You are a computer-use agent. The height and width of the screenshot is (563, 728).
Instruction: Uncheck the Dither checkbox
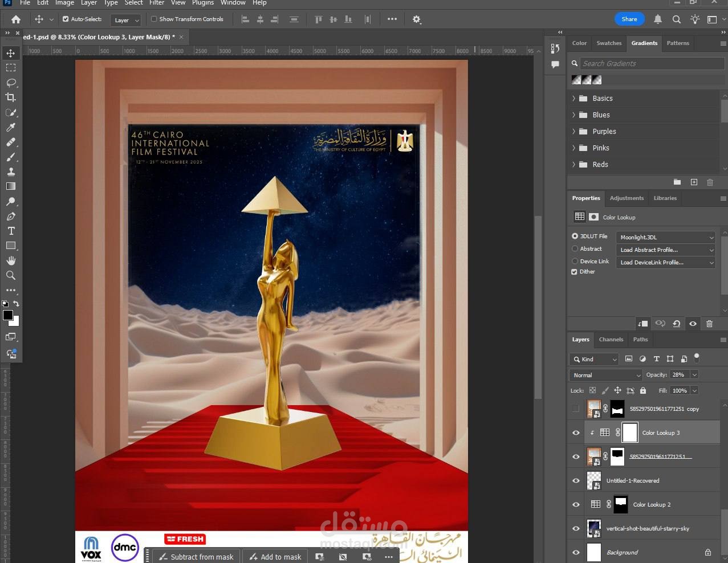point(575,272)
